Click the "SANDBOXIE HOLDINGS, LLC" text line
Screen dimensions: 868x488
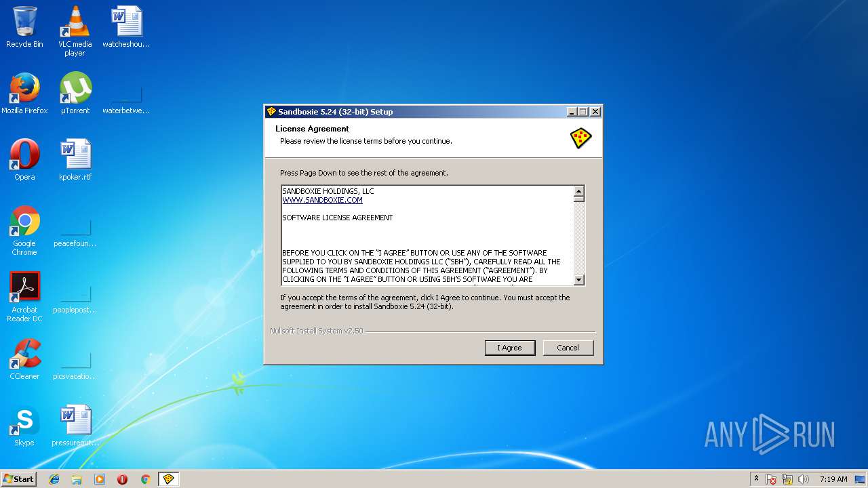click(x=328, y=191)
